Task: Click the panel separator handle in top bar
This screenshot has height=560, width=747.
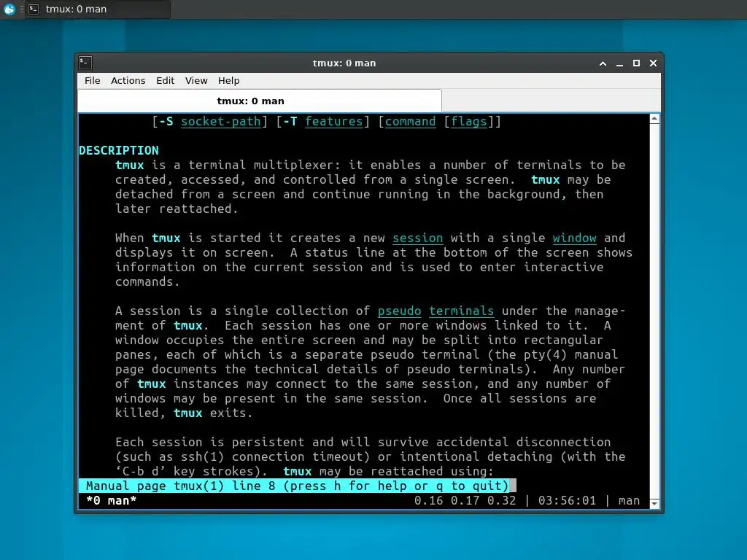Action: pos(21,9)
